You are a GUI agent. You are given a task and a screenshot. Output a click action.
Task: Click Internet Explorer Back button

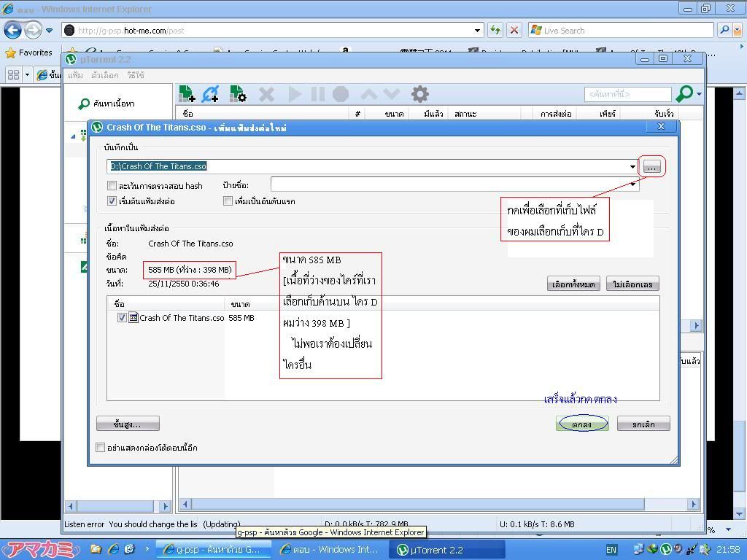tap(12, 31)
